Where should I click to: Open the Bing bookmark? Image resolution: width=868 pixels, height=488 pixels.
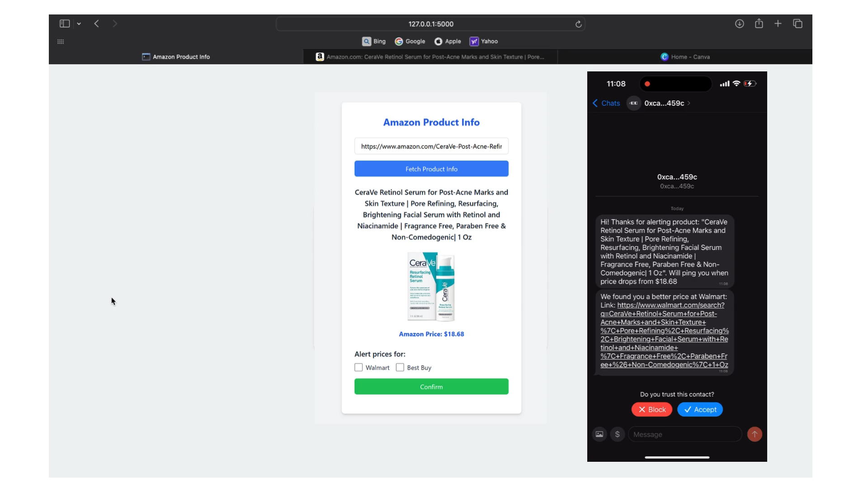click(x=374, y=41)
